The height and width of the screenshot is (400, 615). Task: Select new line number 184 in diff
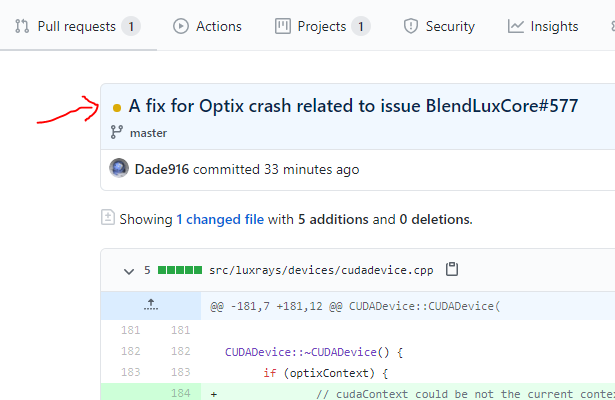(x=180, y=394)
